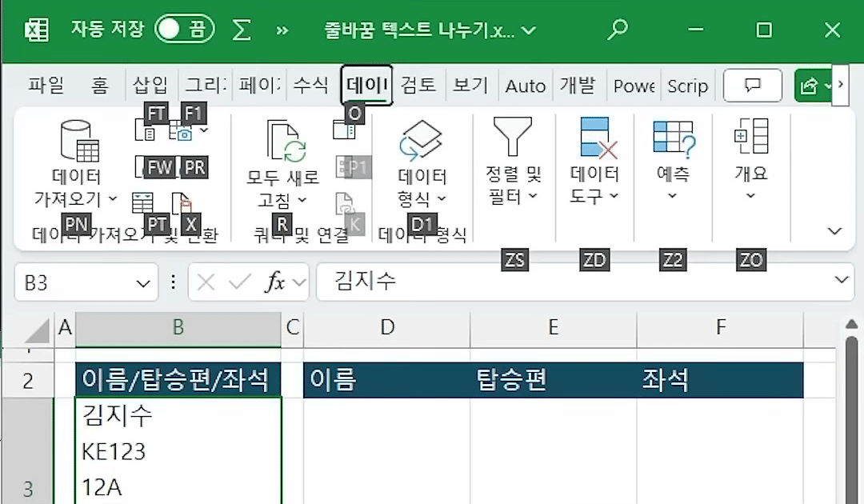Switch to the Draw (그리기) tab
The height and width of the screenshot is (504, 864).
(205, 86)
